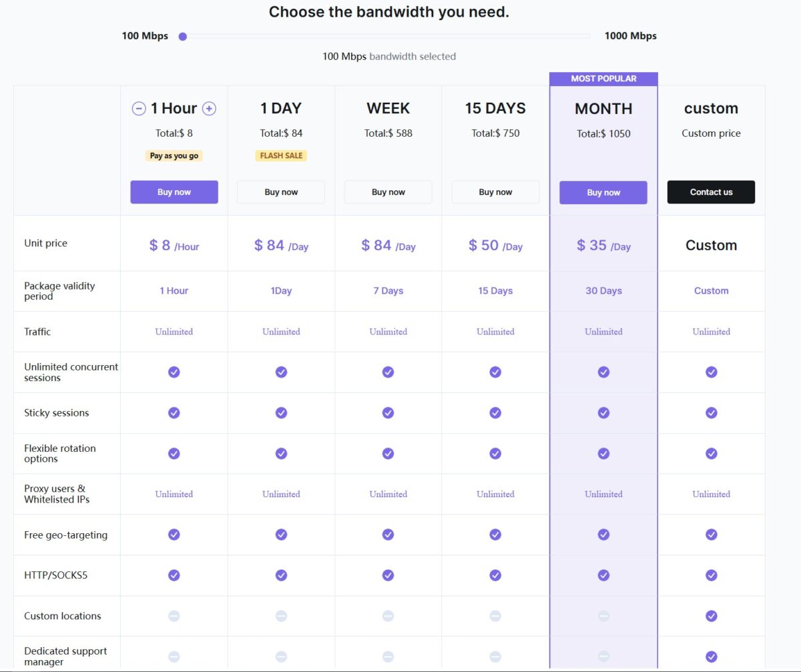Click the Traffic row label
Viewport: 801px width, 672px height.
point(37,332)
